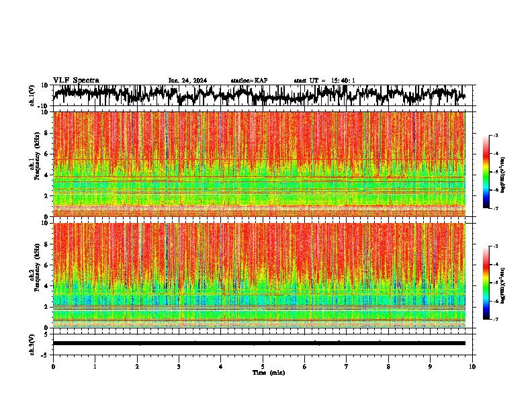Viewport: 532px width, 411px height.
Task: Click time axis tick label "5"
Action: click(263, 367)
